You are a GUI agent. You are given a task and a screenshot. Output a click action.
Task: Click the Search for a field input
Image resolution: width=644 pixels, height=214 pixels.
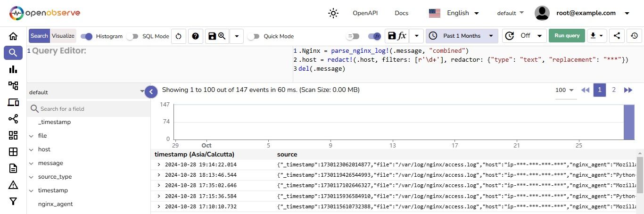[90, 109]
